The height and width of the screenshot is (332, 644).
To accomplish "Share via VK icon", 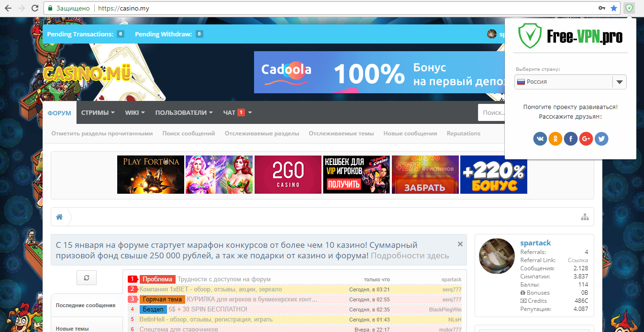I will point(540,139).
